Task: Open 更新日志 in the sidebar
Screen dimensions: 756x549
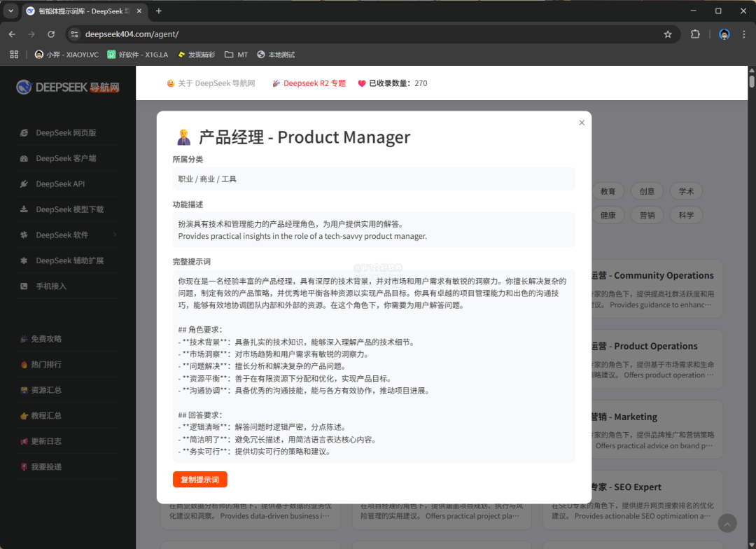Action: click(45, 441)
